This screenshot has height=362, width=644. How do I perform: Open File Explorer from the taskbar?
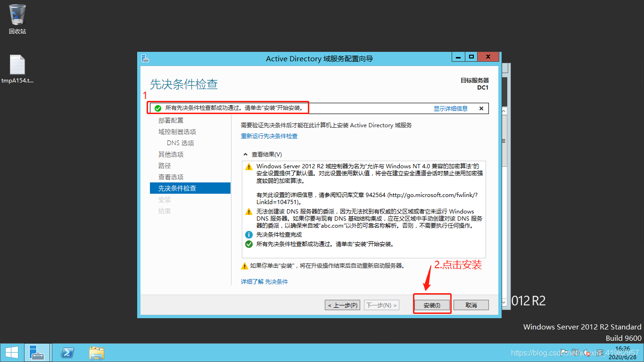(x=97, y=353)
